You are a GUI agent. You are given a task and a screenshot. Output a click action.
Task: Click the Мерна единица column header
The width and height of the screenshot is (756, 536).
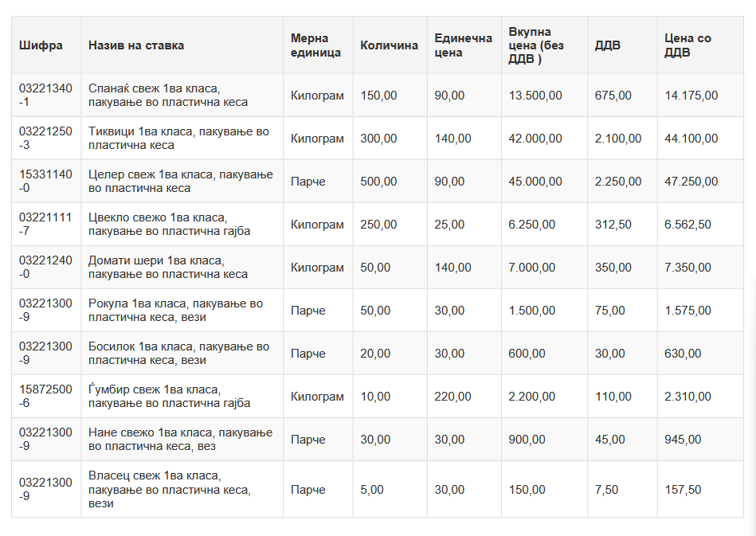[315, 45]
